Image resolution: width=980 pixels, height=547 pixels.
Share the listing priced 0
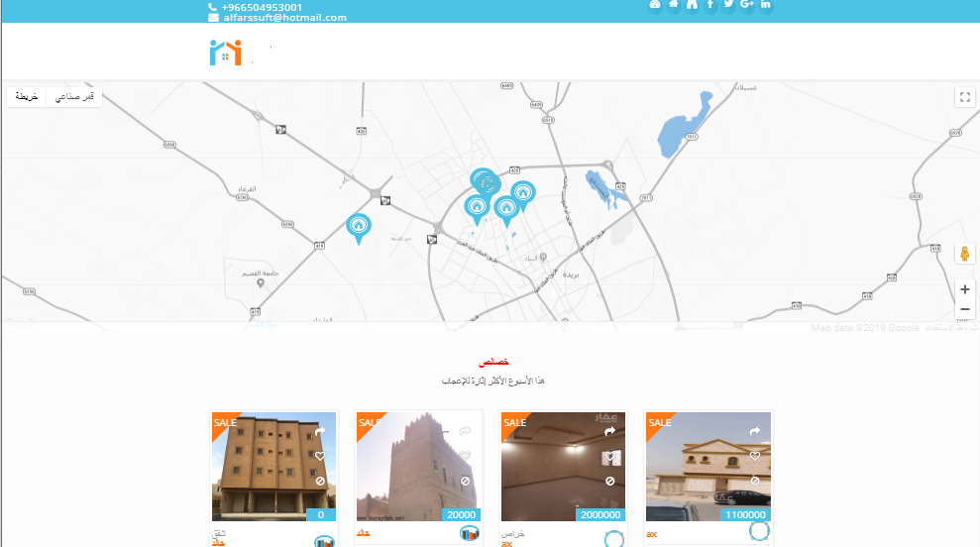(320, 432)
